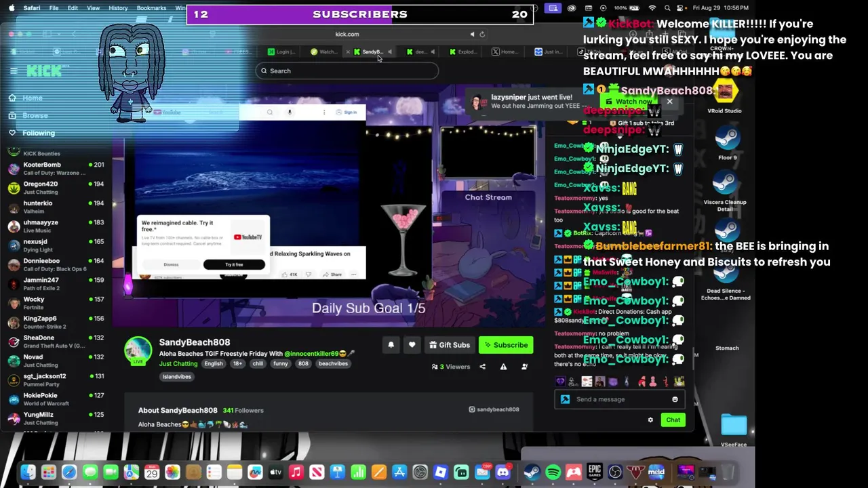Open the @innocentkiller69 mention link
Screen dimensions: 868x488
[311, 354]
